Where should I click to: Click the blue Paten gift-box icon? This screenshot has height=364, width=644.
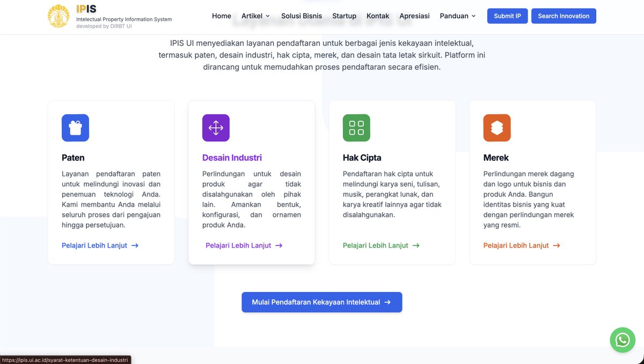[x=75, y=128]
